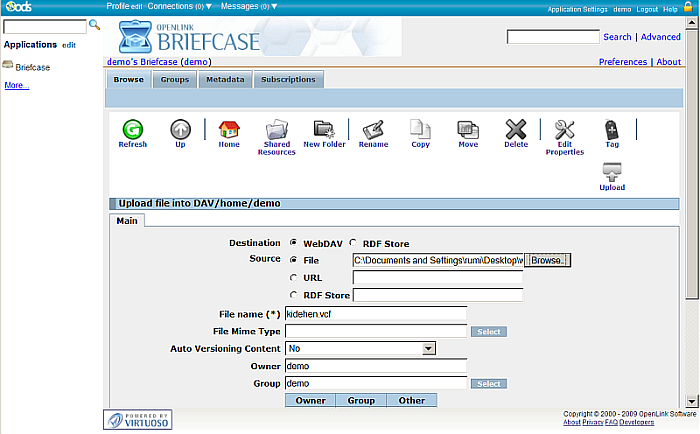Image resolution: width=700 pixels, height=434 pixels.
Task: Select RDF Store destination option
Action: point(354,243)
